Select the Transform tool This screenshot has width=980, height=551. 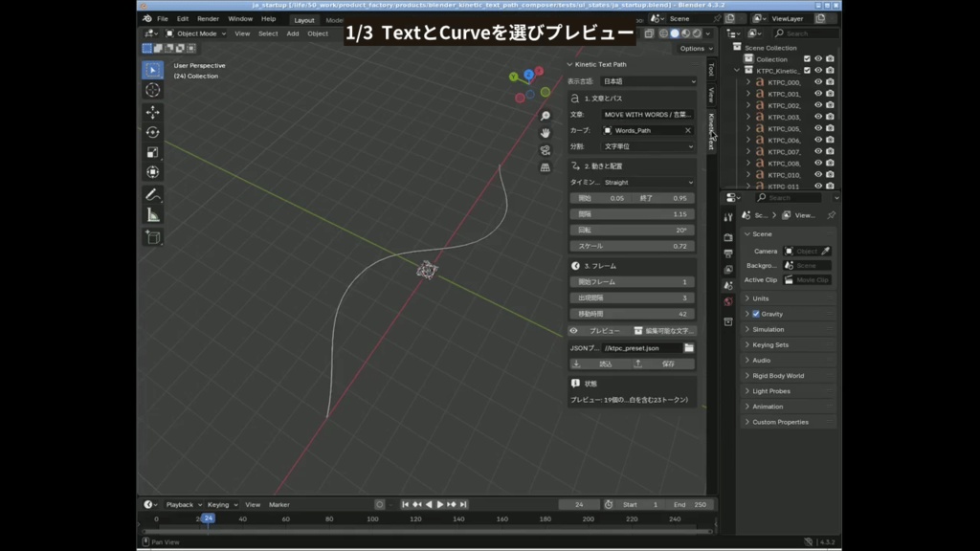point(153,172)
